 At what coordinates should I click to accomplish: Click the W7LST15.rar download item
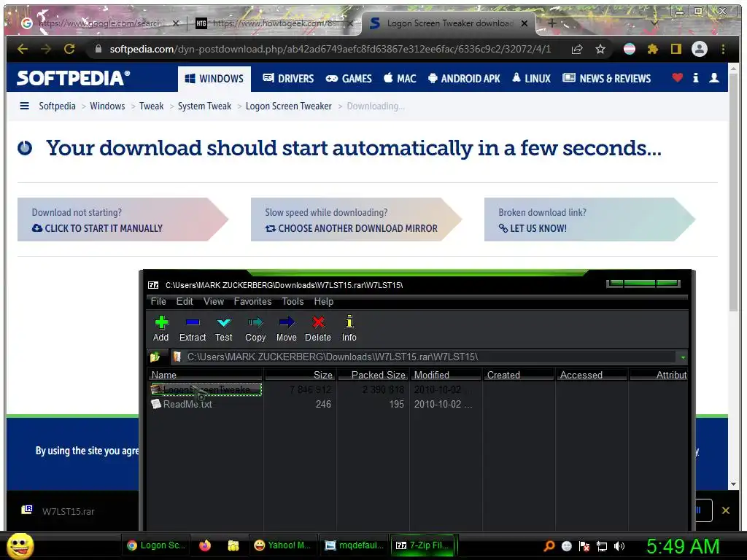point(68,511)
